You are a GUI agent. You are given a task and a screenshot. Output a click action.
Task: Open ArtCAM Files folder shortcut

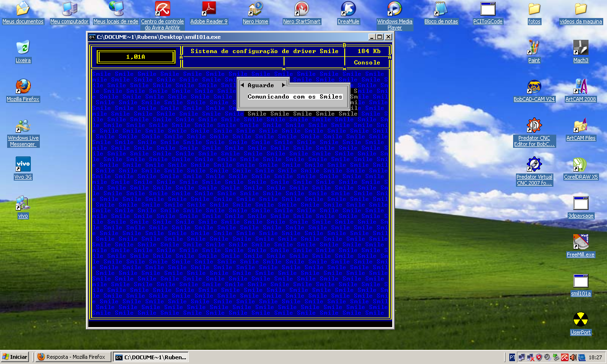click(580, 129)
